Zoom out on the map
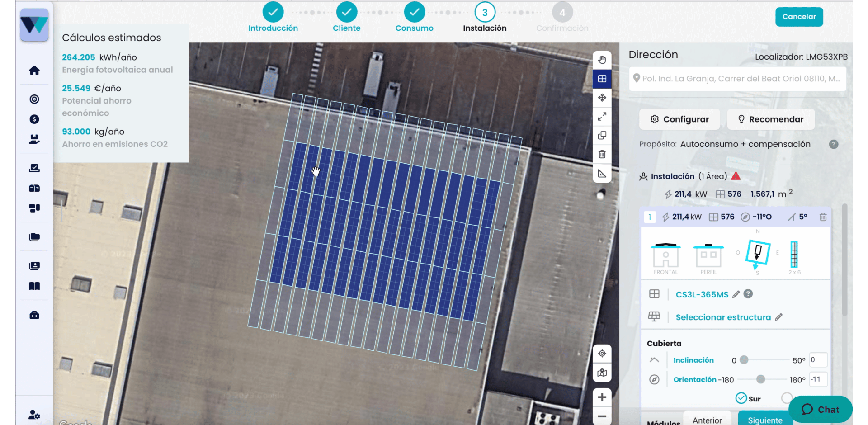This screenshot has height=425, width=868. tap(602, 416)
